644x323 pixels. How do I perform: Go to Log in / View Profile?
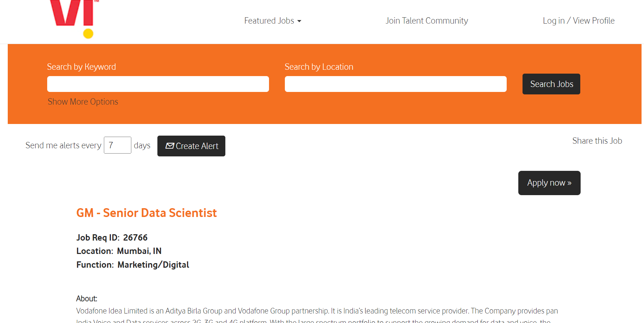(x=579, y=21)
